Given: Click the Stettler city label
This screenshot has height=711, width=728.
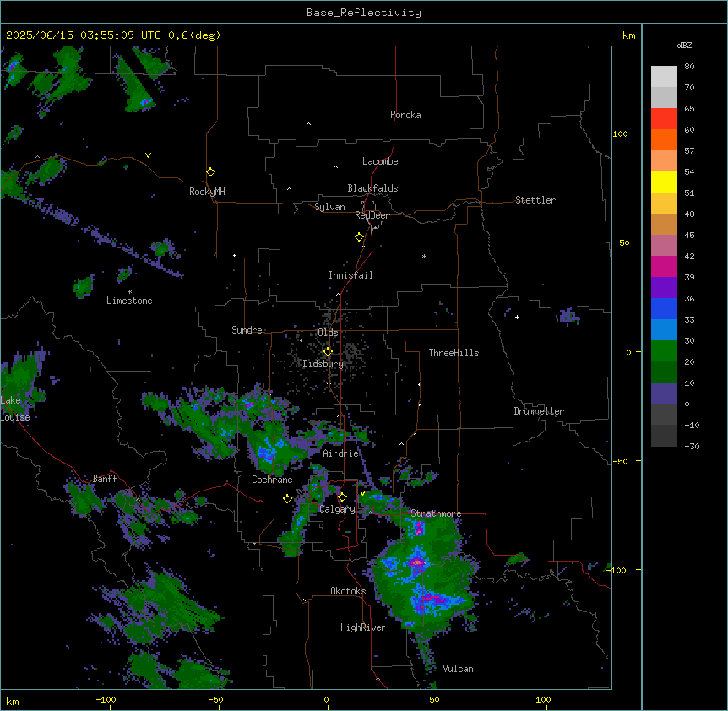Looking at the screenshot, I should pos(535,200).
